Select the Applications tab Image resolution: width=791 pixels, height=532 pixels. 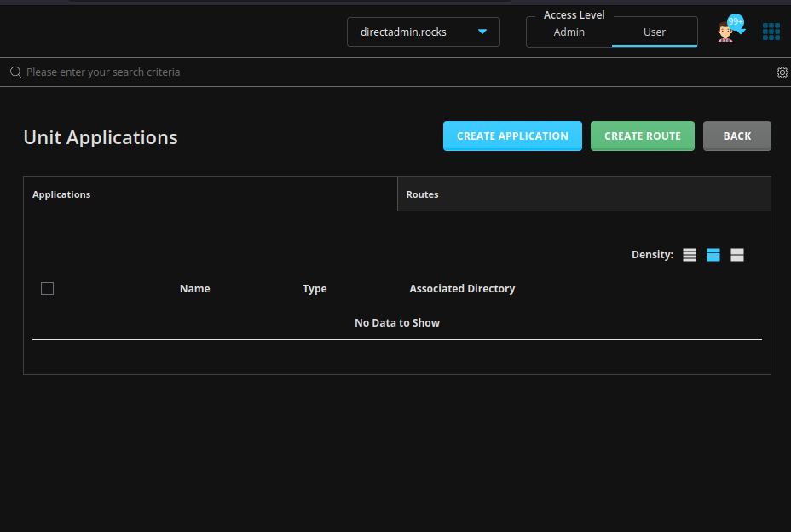point(61,194)
